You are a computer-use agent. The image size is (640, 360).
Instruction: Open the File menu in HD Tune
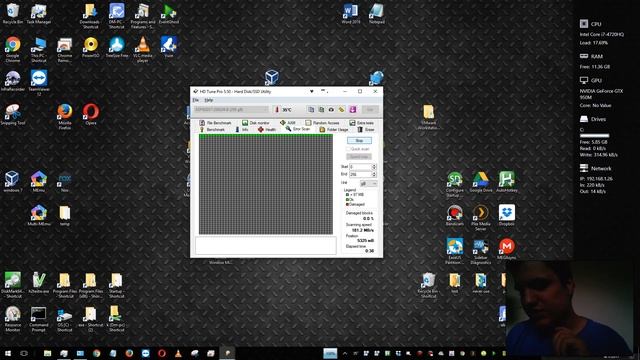click(x=196, y=100)
